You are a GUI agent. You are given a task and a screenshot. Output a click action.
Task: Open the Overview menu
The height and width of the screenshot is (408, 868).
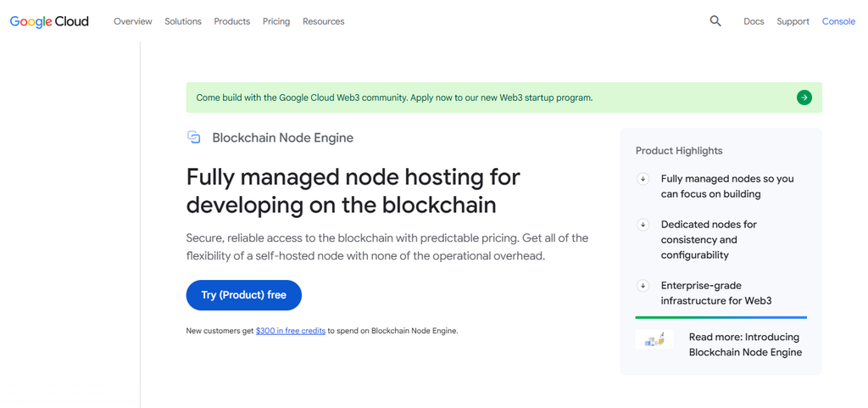tap(133, 21)
